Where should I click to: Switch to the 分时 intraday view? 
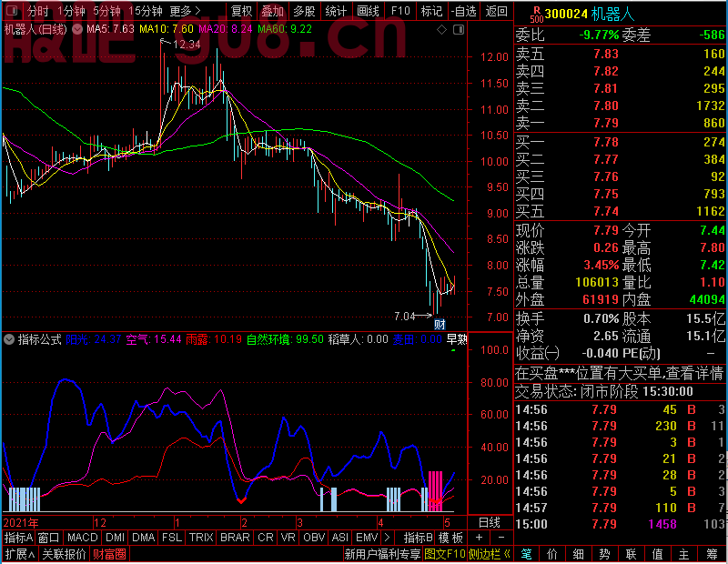pyautogui.click(x=38, y=11)
